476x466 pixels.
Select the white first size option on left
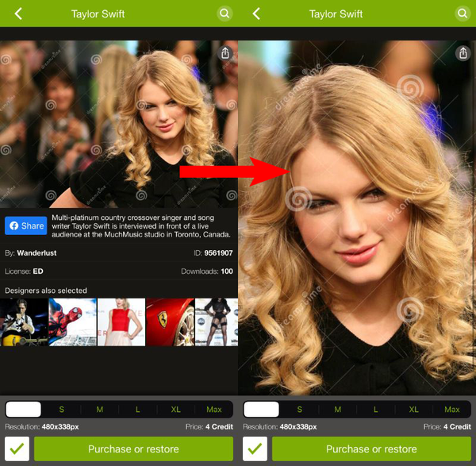point(23,409)
